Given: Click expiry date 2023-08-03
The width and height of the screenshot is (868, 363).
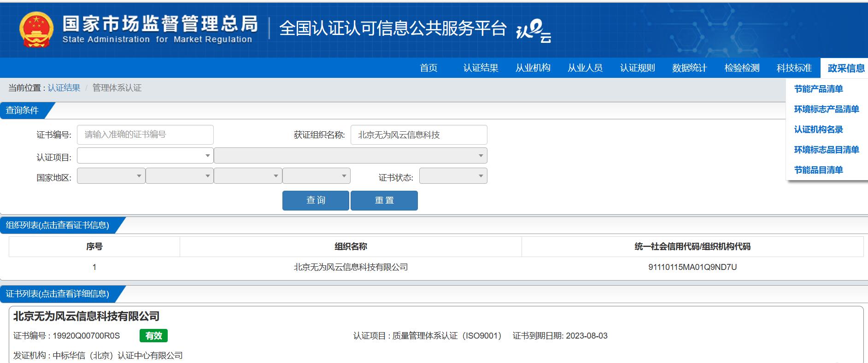Looking at the screenshot, I should tap(586, 336).
